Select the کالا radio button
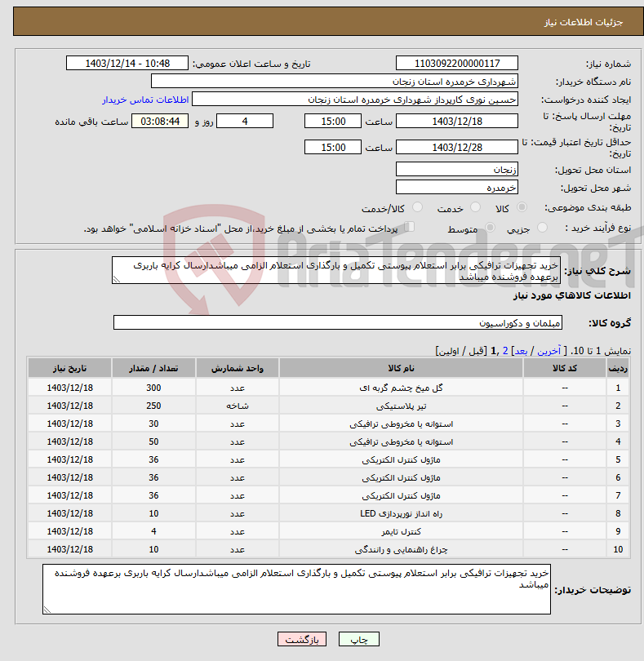 click(522, 207)
